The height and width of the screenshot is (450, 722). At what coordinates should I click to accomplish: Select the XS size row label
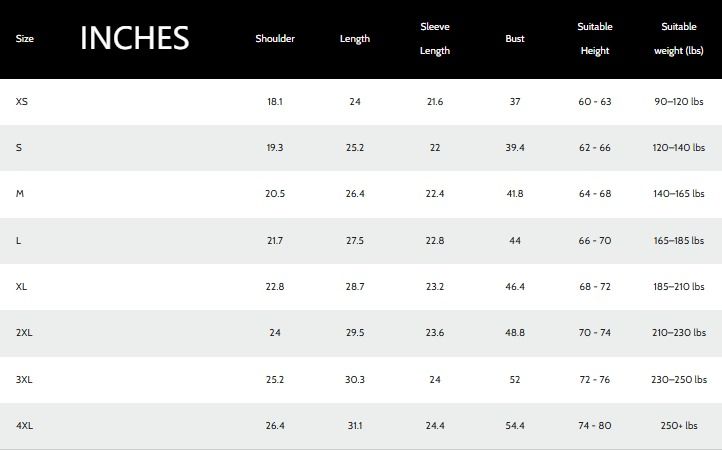[x=22, y=102]
